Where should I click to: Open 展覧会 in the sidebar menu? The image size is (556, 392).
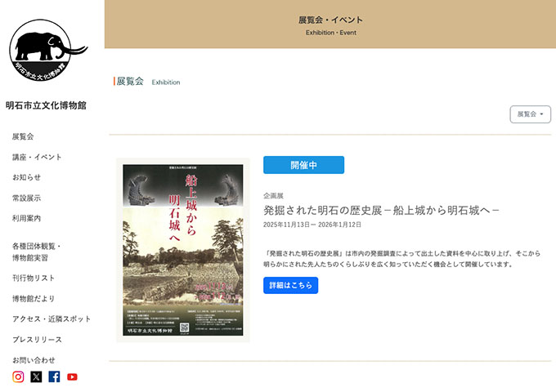pyautogui.click(x=23, y=136)
